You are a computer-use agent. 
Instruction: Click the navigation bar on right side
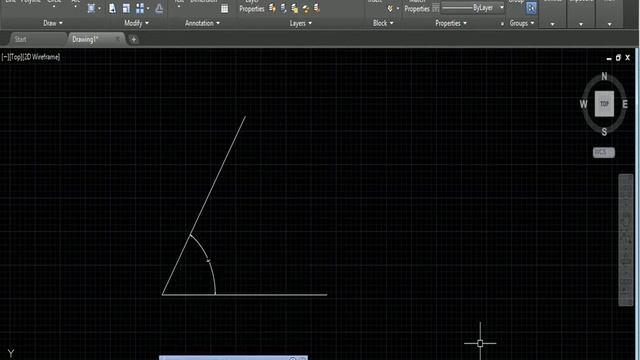click(x=626, y=240)
